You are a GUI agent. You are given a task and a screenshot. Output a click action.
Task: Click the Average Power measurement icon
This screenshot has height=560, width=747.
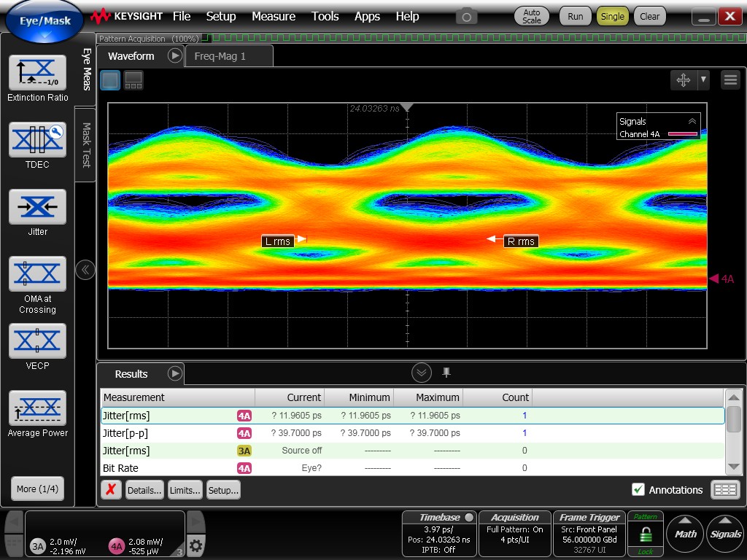pyautogui.click(x=37, y=408)
